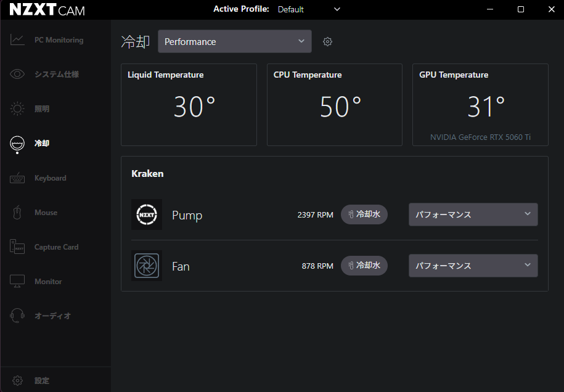Screen dimensions: 564x392
Task: Click thermometer icon in Fan 冷却水 pill
Action: (x=351, y=266)
